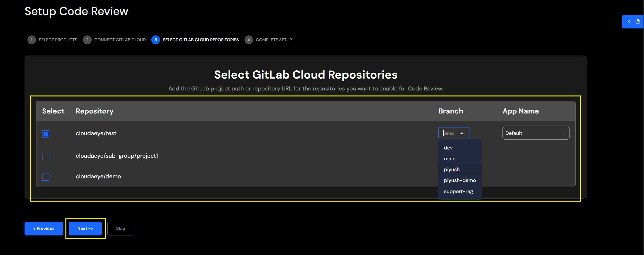Click step 2 Connect GitLab Cloud circle

click(x=87, y=40)
